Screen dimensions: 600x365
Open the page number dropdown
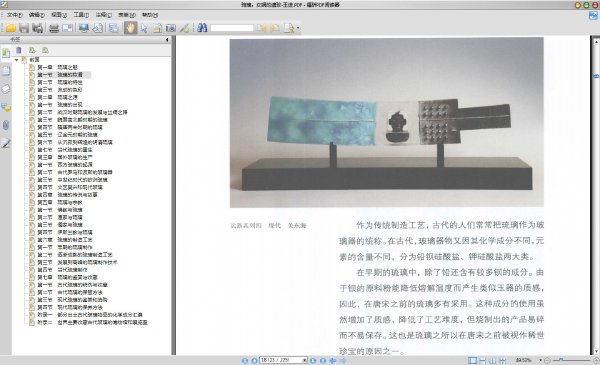pyautogui.click(x=305, y=360)
